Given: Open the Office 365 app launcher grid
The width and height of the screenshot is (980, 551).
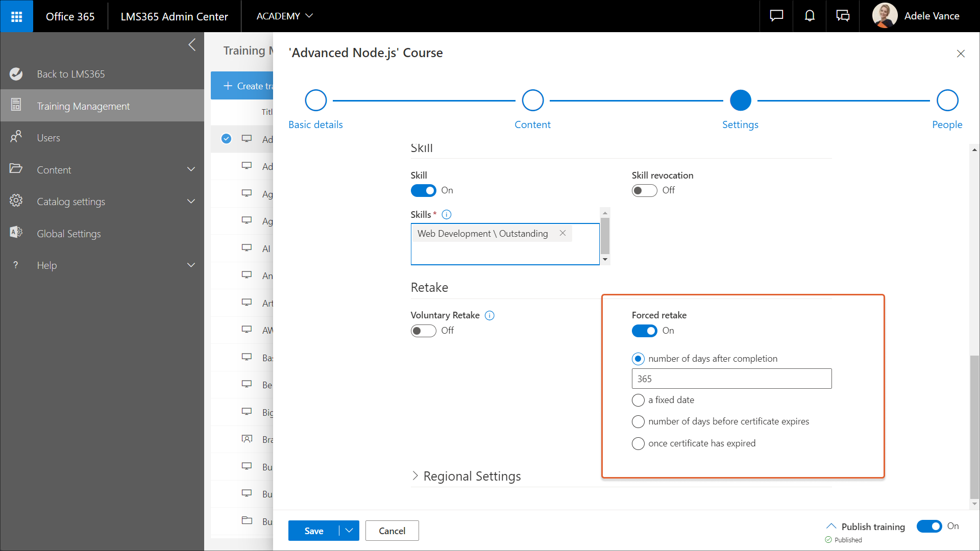Looking at the screenshot, I should 16,16.
